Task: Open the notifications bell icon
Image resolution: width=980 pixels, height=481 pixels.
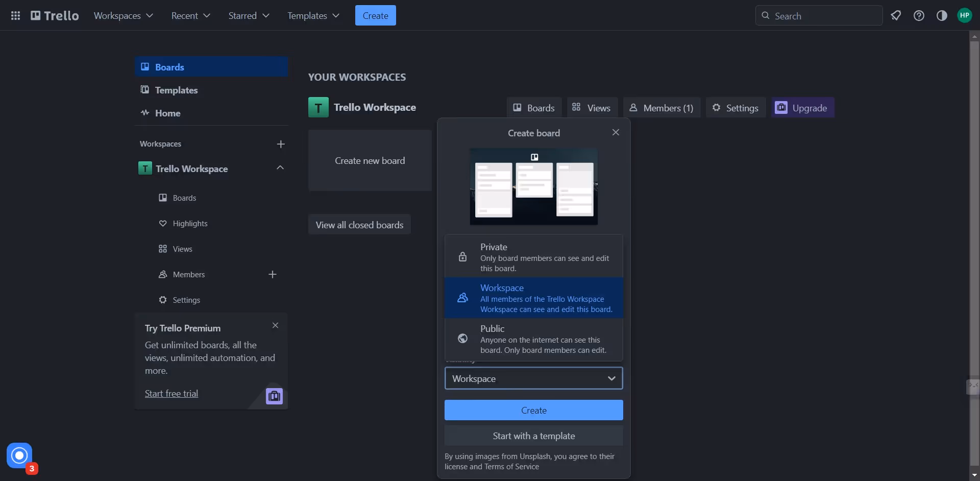Action: 896,16
